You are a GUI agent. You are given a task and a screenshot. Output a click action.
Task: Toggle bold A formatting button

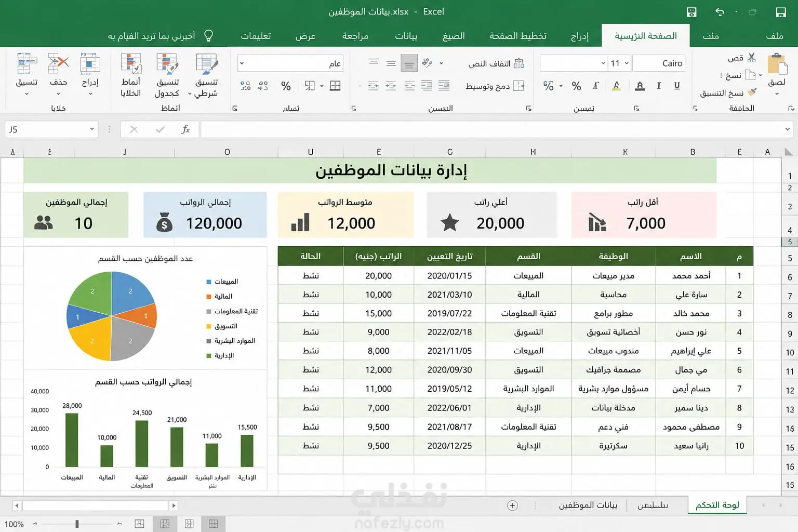pos(640,86)
